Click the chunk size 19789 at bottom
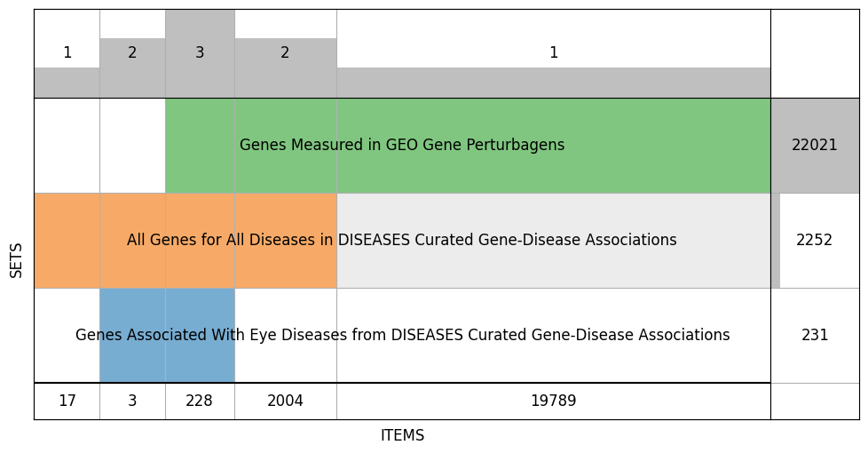The width and height of the screenshot is (868, 453). point(553,401)
